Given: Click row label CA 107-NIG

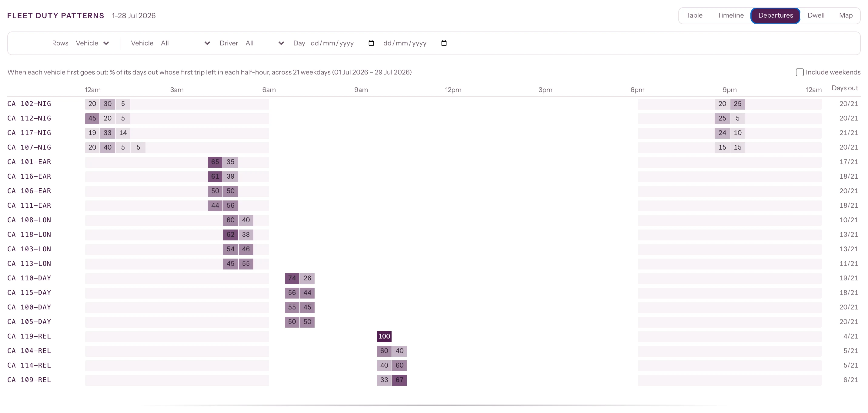Looking at the screenshot, I should [29, 147].
